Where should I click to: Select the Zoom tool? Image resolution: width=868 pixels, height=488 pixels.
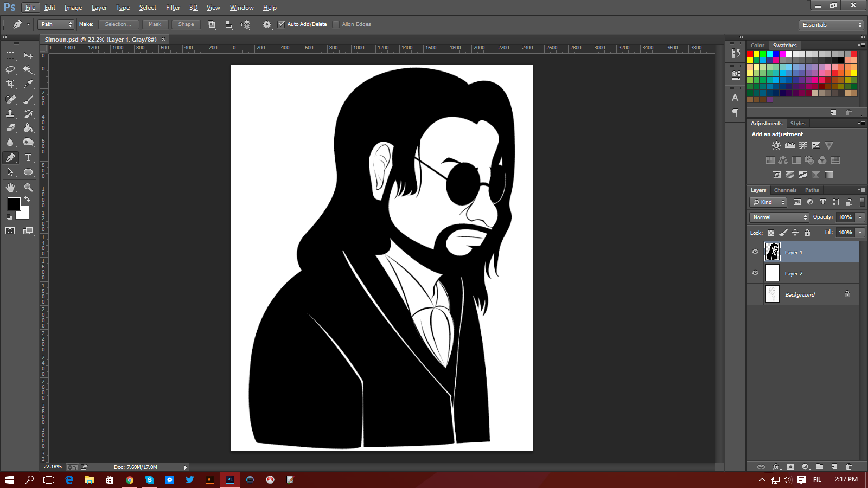click(28, 188)
